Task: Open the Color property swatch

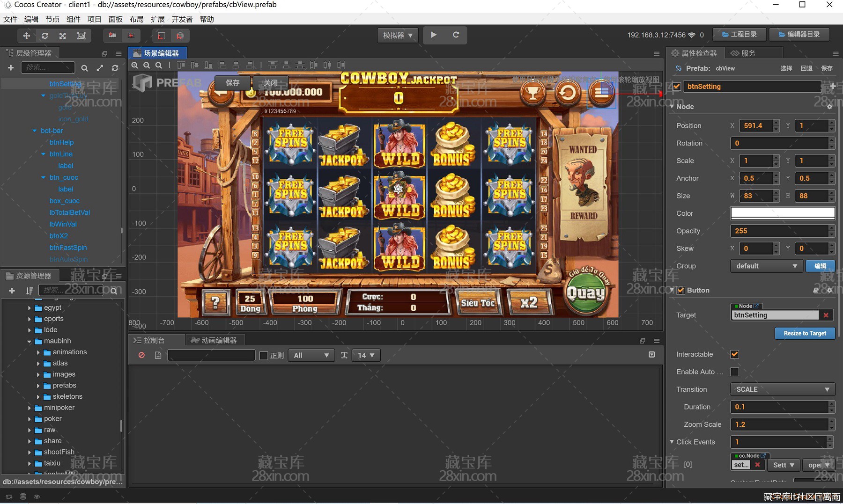Action: (783, 213)
